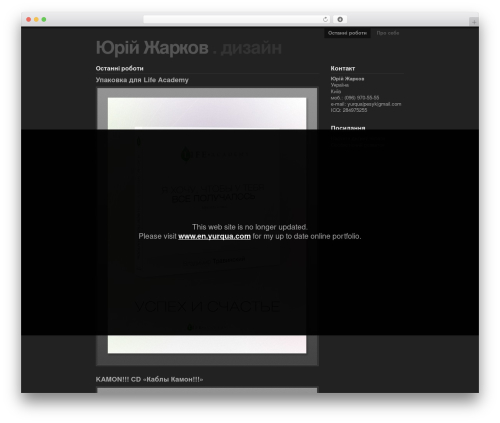500x423 pixels.
Task: Click 'This web site is no longer updated.' text
Action: [x=250, y=227]
